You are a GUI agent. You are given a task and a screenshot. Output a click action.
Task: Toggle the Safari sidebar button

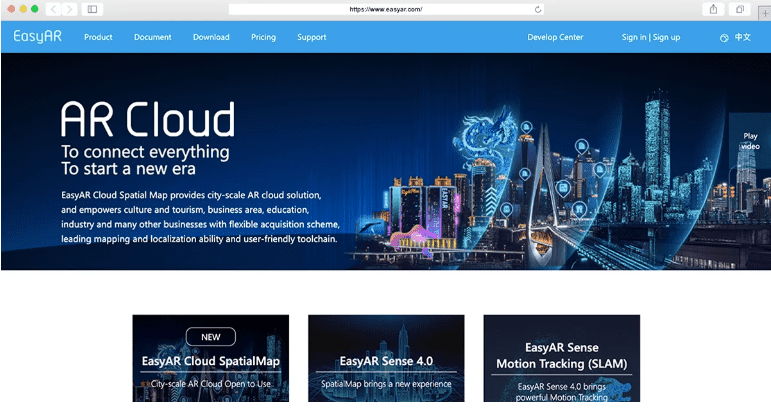coord(92,9)
